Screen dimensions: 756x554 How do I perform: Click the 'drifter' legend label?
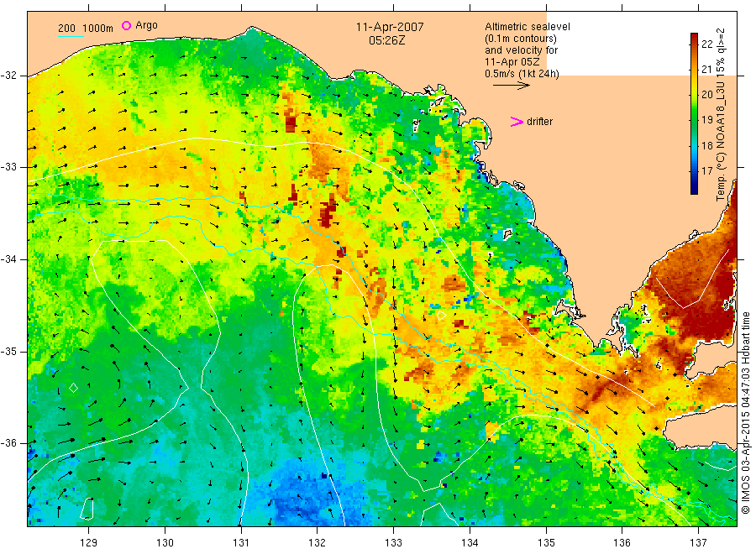(539, 122)
